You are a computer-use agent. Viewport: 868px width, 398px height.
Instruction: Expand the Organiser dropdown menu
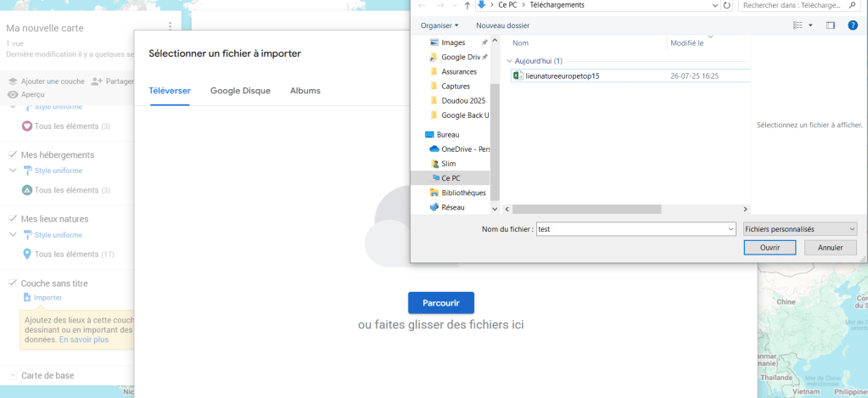440,25
